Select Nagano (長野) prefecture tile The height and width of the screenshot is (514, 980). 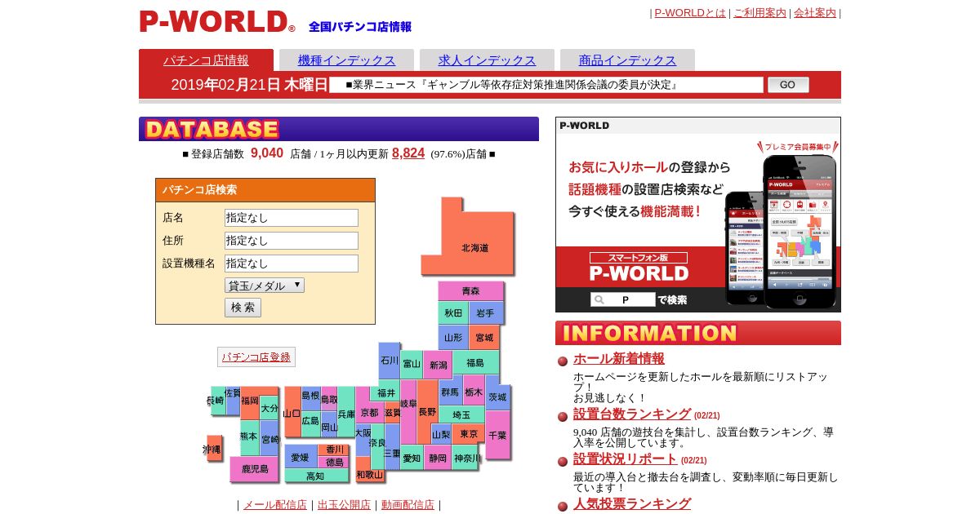pos(427,411)
